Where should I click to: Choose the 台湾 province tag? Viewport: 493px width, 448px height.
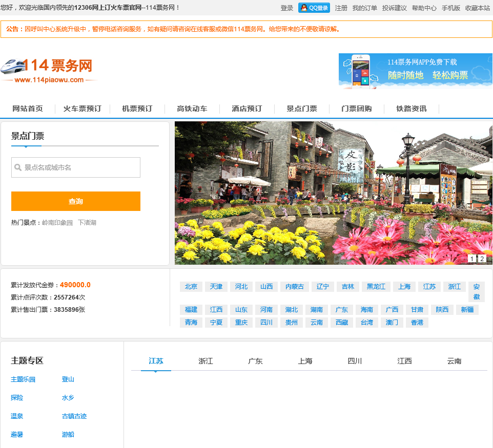pos(366,323)
